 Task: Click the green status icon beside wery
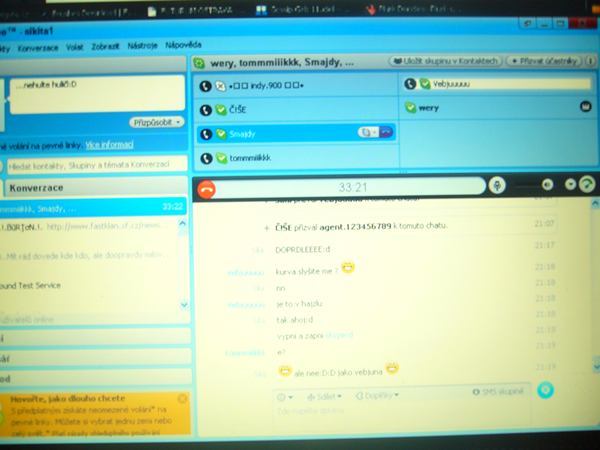tap(410, 108)
